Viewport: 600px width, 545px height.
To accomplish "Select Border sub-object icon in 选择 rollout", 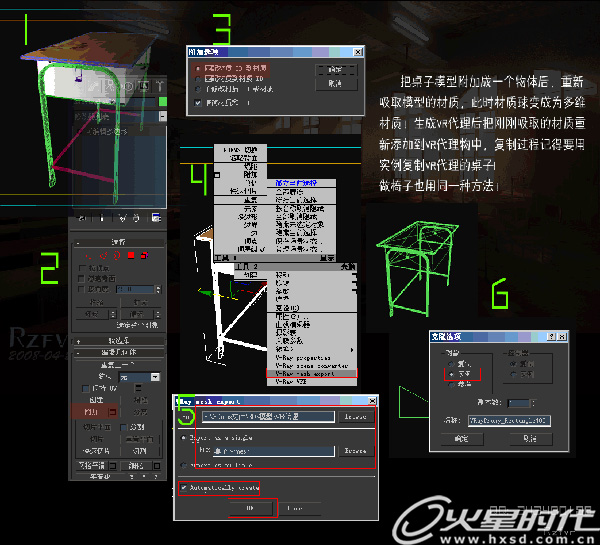I will pos(117,255).
